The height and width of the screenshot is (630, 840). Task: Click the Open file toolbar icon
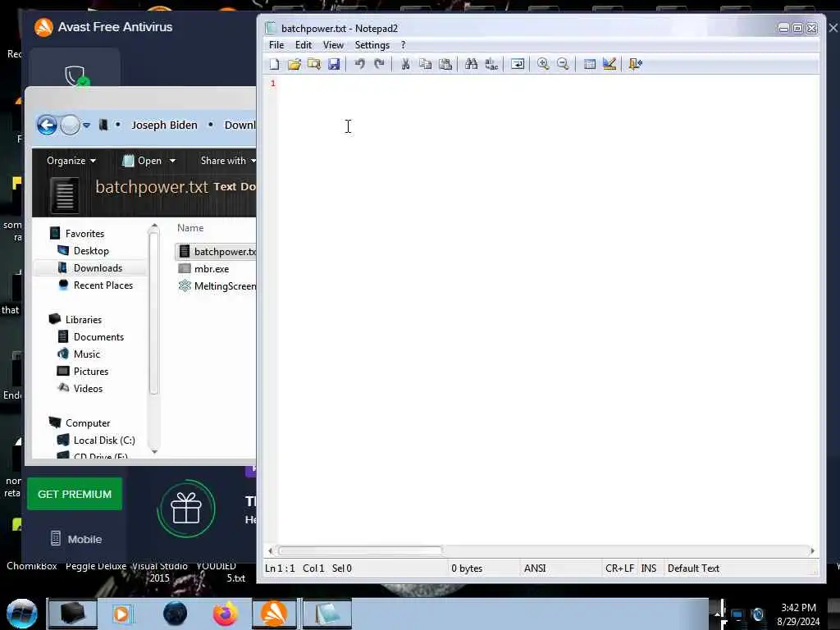coord(294,64)
